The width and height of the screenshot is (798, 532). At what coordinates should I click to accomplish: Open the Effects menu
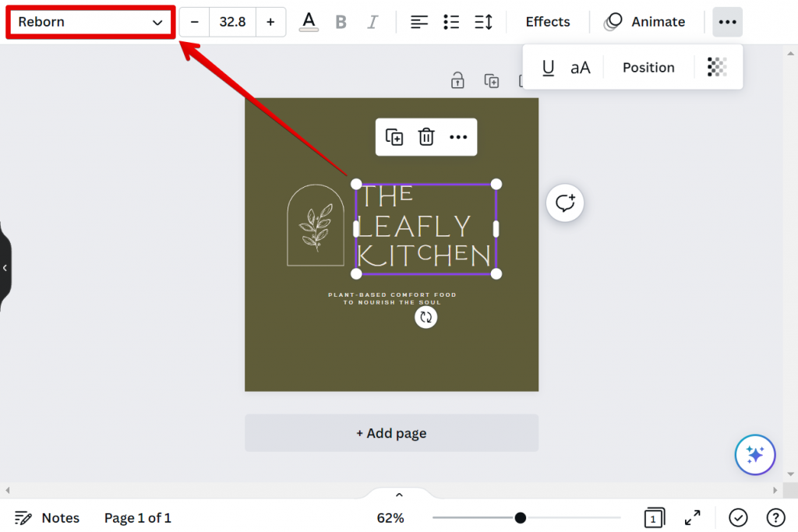[547, 22]
